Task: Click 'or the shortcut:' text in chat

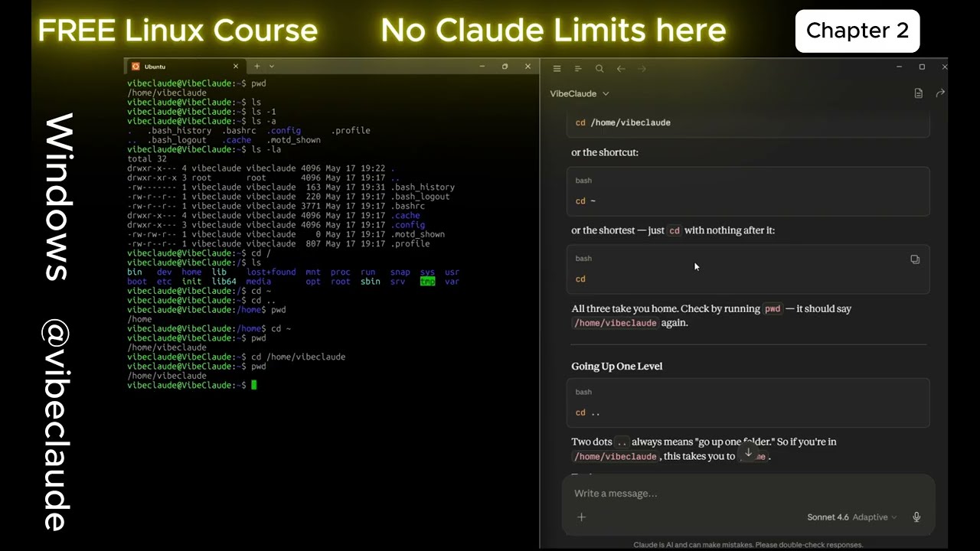Action: [x=605, y=152]
